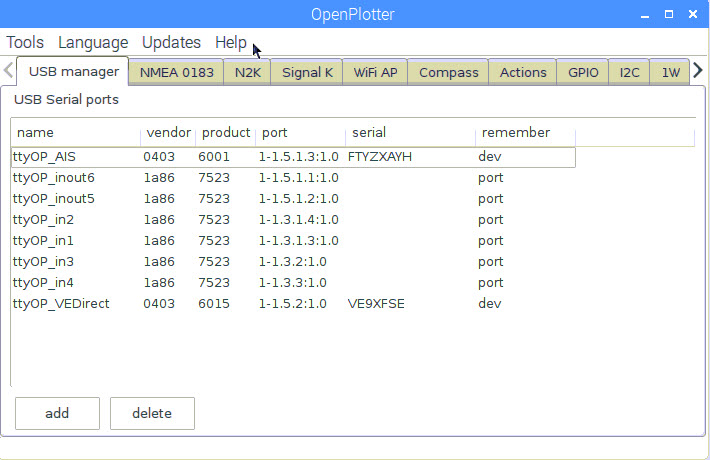Screen dimensions: 710x460
Task: Click port 1-1.3.1.3:1.0 cell
Action: tap(298, 241)
